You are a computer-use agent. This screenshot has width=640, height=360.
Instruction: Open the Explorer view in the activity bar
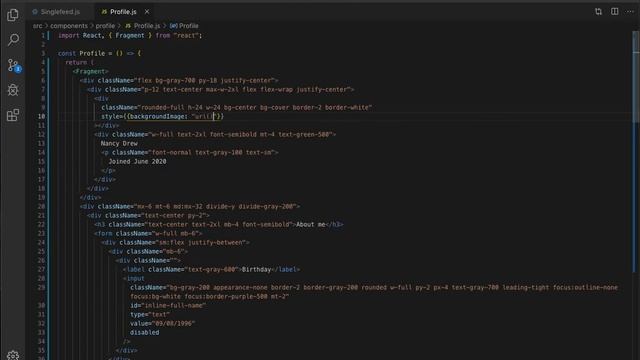tap(13, 15)
